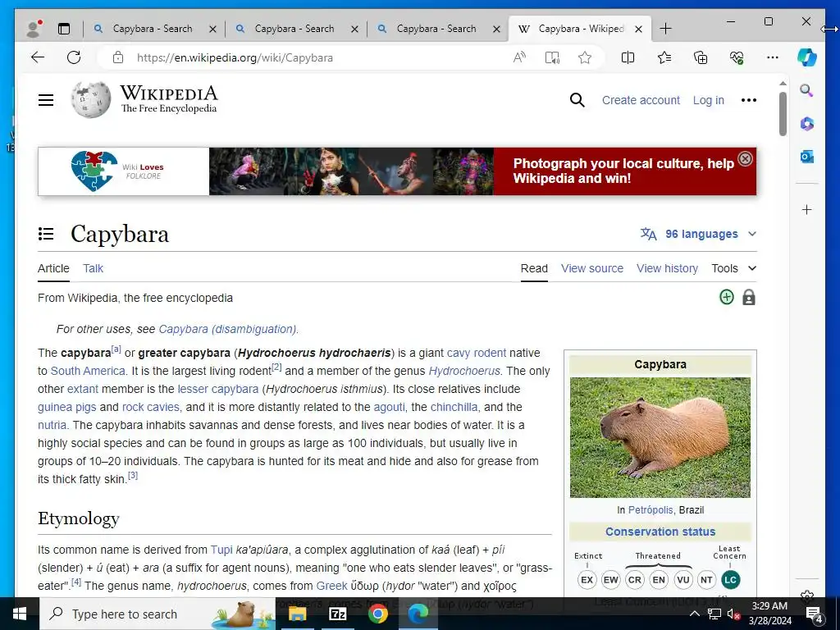Viewport: 840px width, 630px height.
Task: Follow the South America link
Action: 88,371
